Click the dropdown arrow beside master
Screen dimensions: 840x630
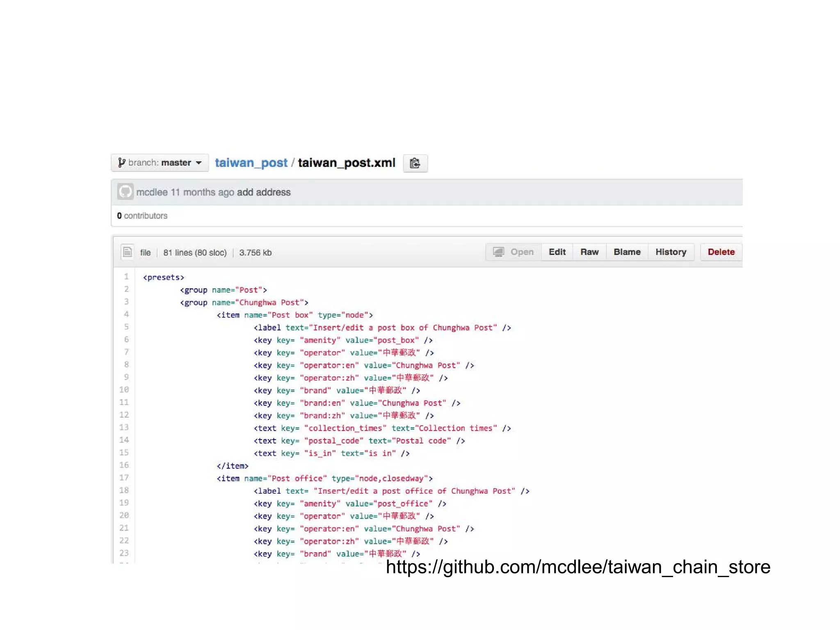(x=199, y=163)
